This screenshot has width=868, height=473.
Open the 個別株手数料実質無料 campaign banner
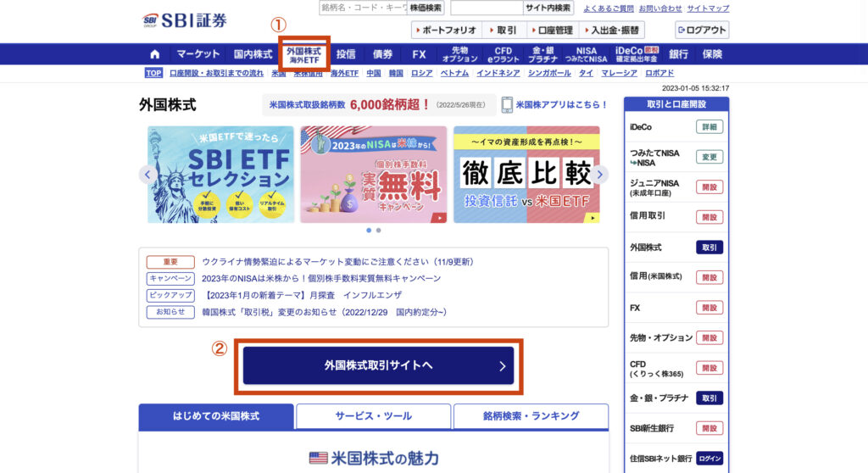pos(374,175)
